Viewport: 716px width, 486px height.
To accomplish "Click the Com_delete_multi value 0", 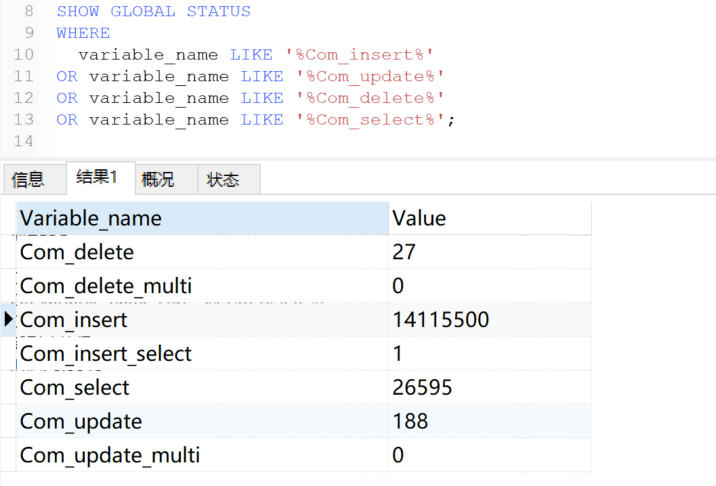I will pyautogui.click(x=490, y=286).
